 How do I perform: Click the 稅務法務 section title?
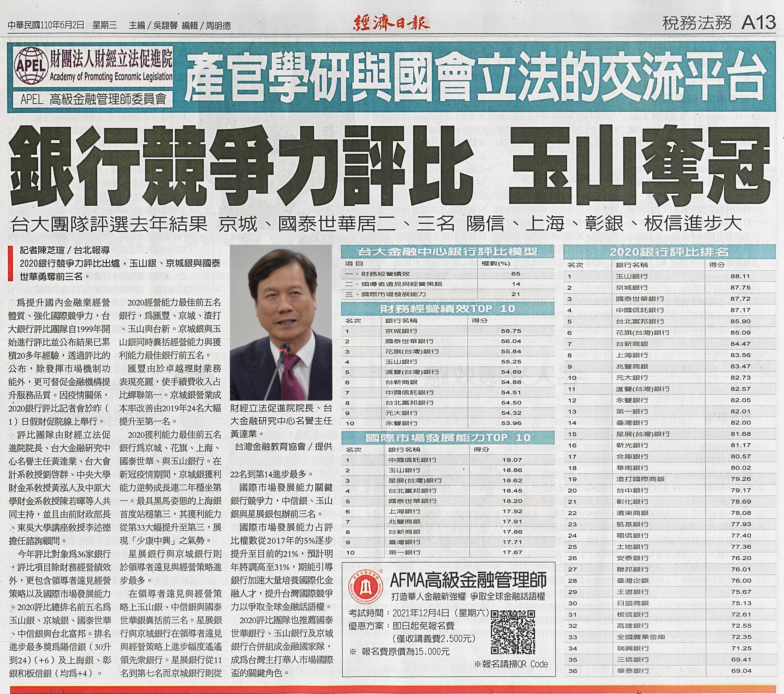pyautogui.click(x=697, y=23)
